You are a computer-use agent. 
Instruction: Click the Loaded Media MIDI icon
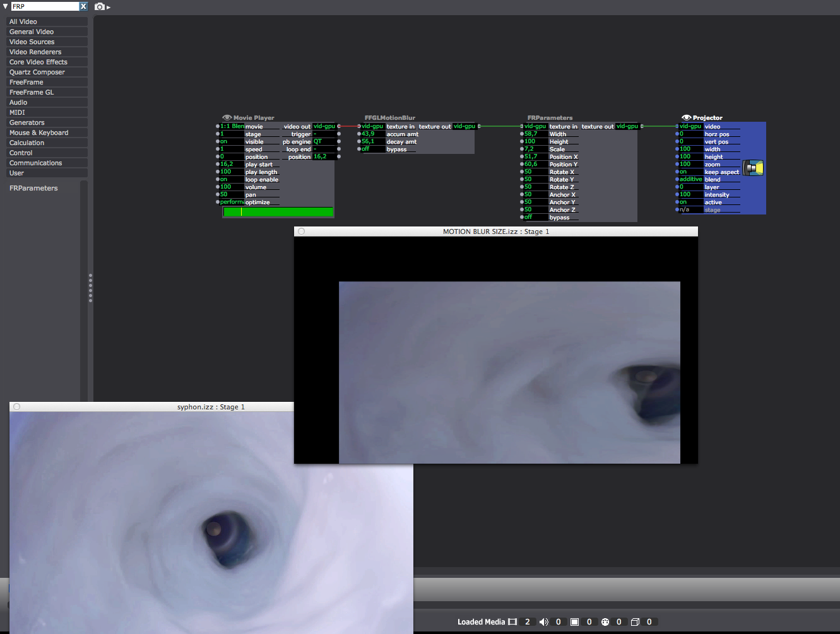point(605,622)
